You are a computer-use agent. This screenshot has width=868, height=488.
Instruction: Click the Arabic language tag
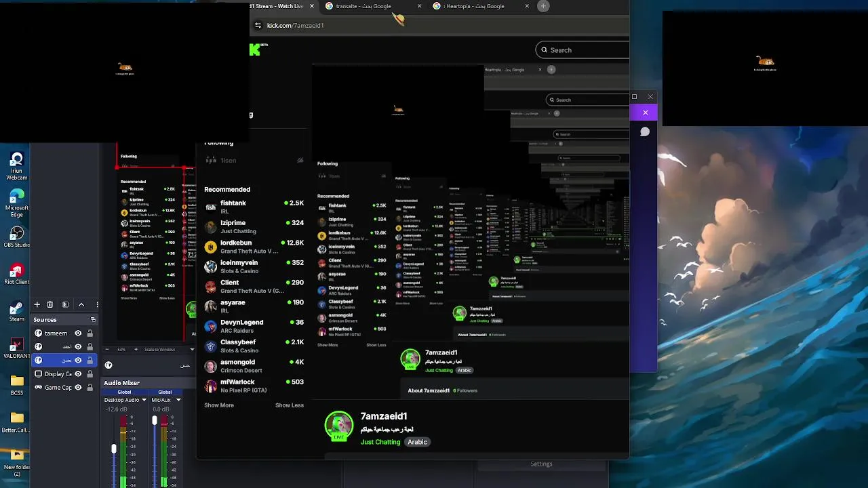point(417,442)
